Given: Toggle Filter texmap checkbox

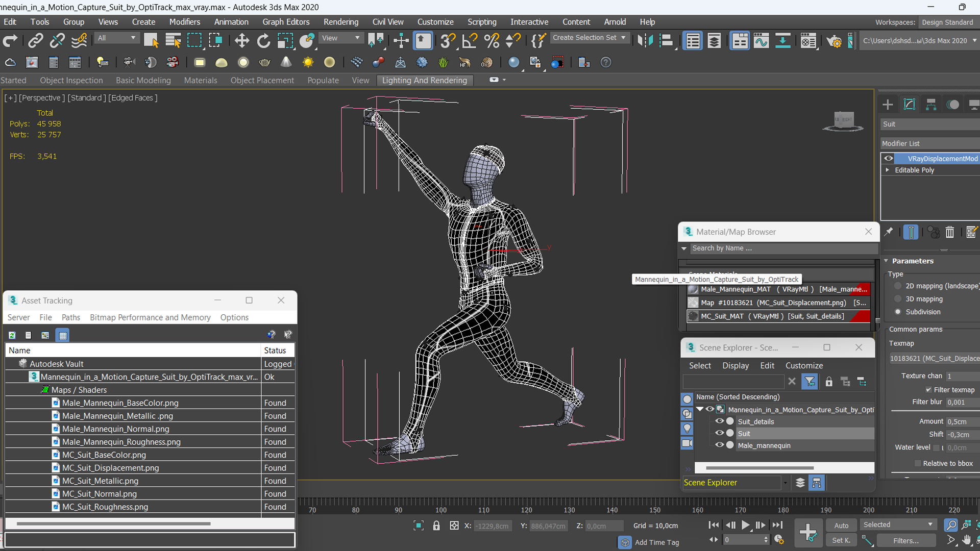Looking at the screenshot, I should [928, 390].
